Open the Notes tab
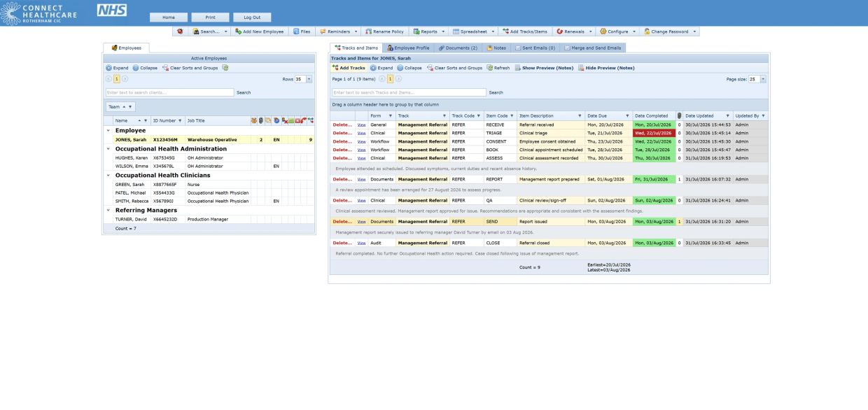This screenshot has width=868, height=410. click(x=496, y=48)
